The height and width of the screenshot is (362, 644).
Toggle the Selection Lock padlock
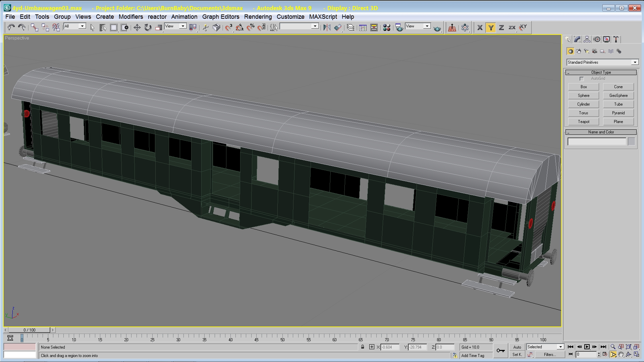click(x=363, y=347)
